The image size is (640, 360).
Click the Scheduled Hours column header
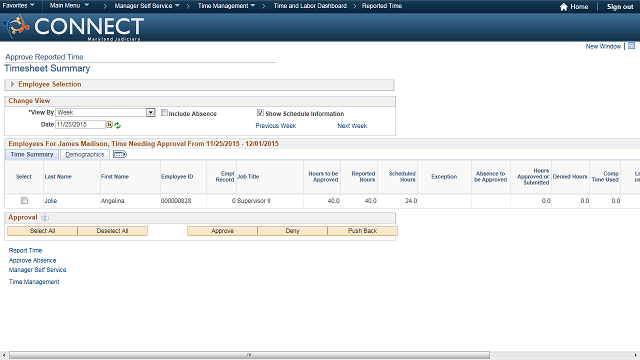402,176
